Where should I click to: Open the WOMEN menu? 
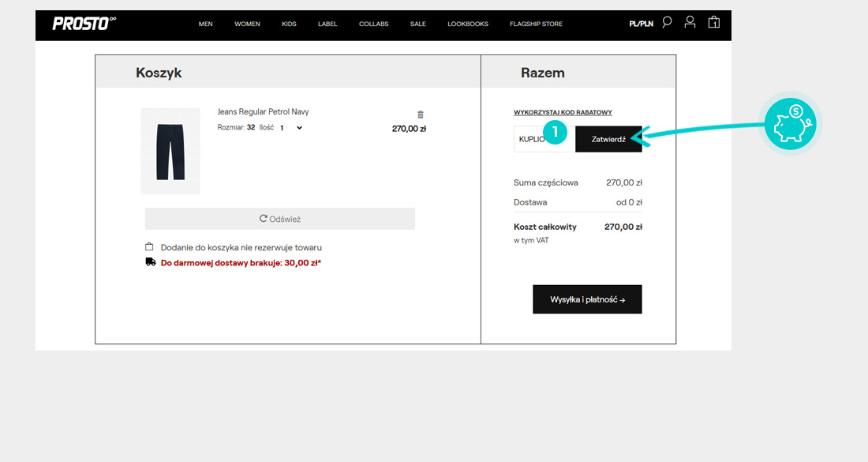coord(247,24)
